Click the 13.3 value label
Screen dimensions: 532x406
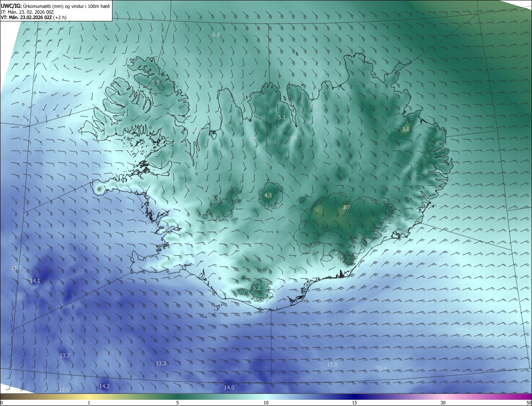point(161,364)
